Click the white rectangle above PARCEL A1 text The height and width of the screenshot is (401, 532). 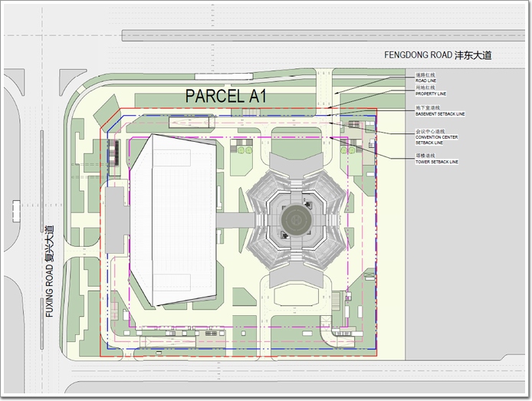(x=222, y=77)
